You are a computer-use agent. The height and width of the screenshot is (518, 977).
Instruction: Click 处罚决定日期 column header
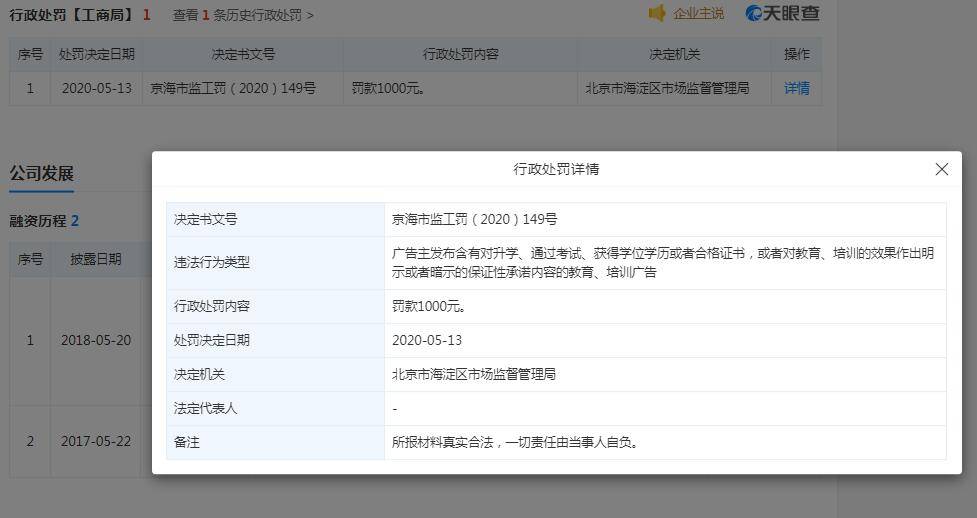[97, 54]
